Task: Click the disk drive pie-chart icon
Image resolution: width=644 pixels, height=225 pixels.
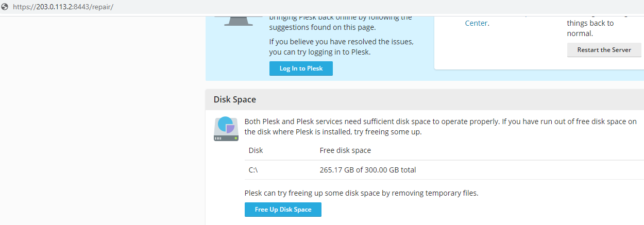Action: (x=226, y=129)
